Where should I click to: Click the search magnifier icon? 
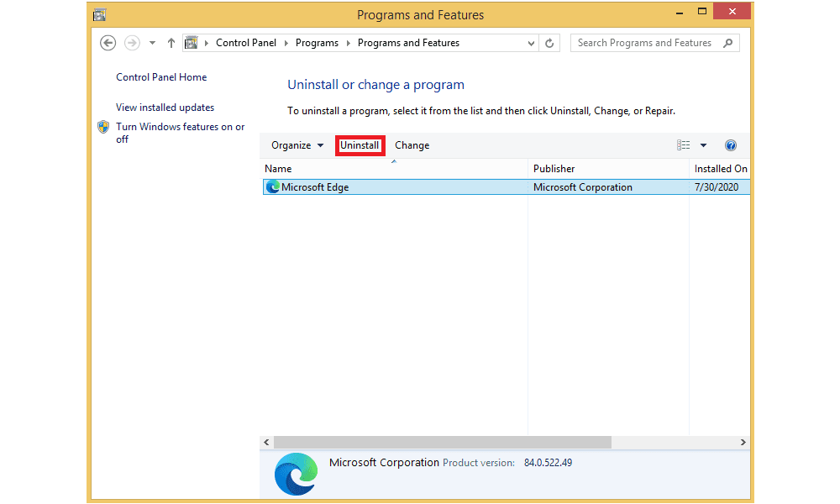pos(728,43)
